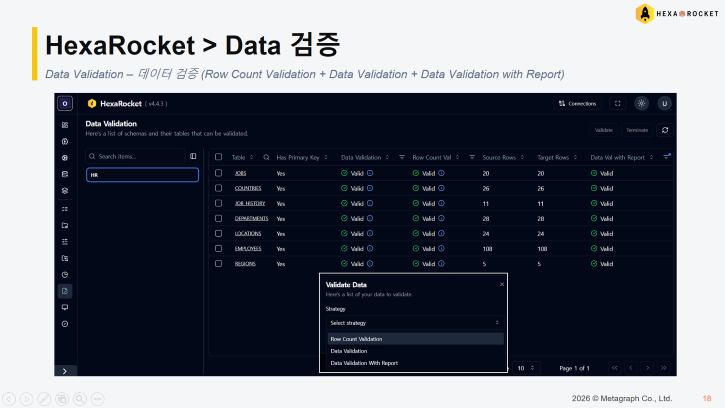Tick the select-all checkbox in table header
This screenshot has height=408, width=725.
tap(218, 157)
